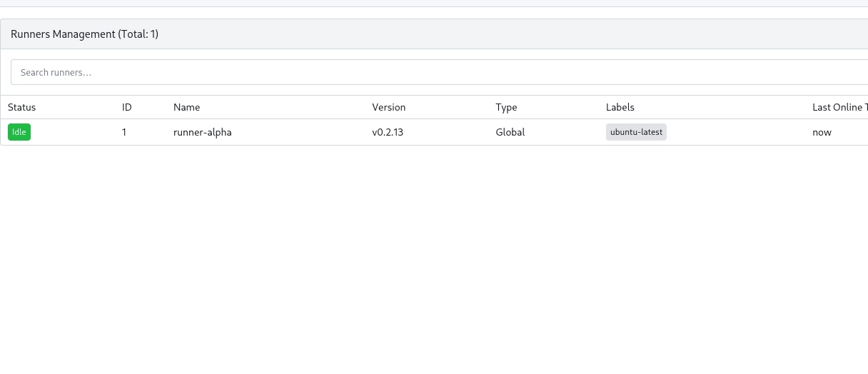Click the Global type cell

510,132
